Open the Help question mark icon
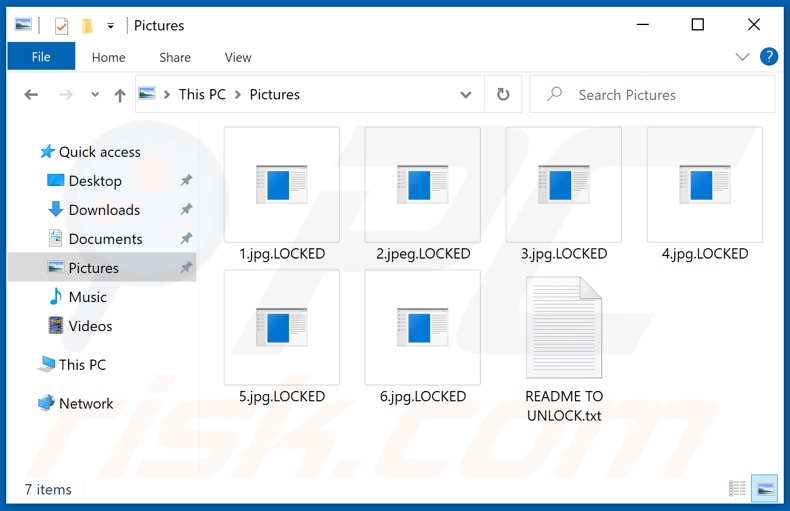 (x=769, y=57)
